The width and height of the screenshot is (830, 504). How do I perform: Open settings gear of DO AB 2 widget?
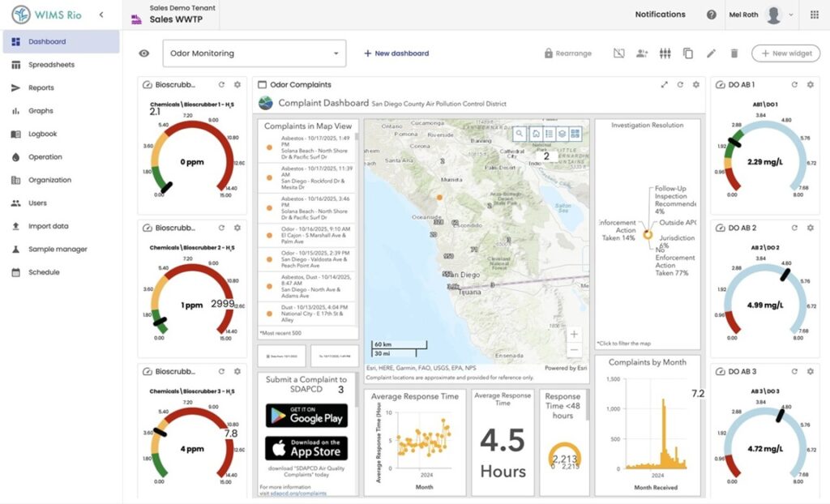810,228
